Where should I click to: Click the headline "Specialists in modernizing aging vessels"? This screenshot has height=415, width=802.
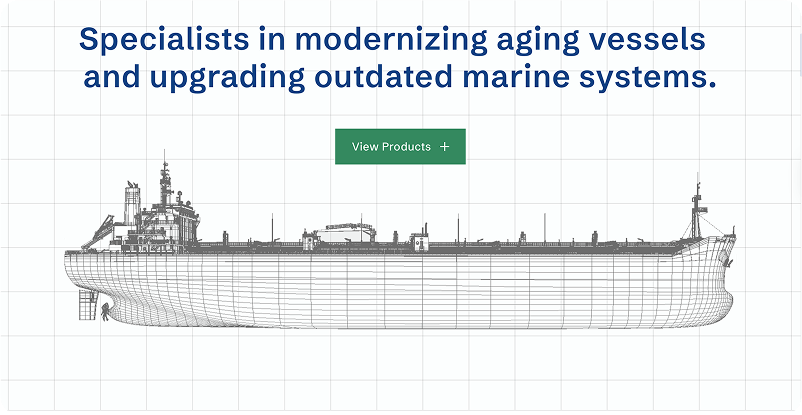click(392, 40)
